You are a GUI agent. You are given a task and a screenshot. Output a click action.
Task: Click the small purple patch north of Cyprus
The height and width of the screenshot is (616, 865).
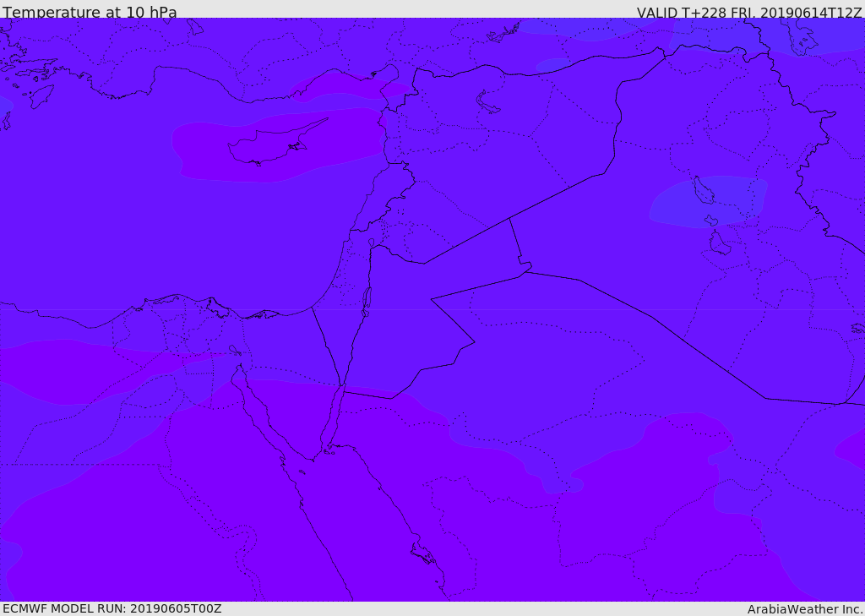coord(338,86)
